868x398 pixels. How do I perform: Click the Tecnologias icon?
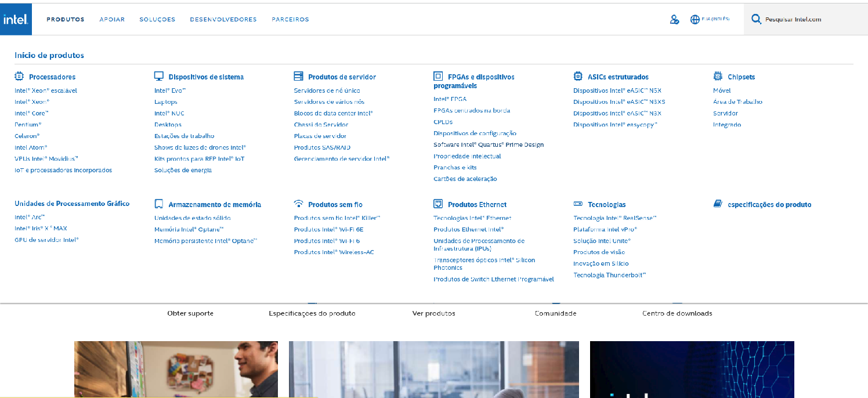(578, 204)
